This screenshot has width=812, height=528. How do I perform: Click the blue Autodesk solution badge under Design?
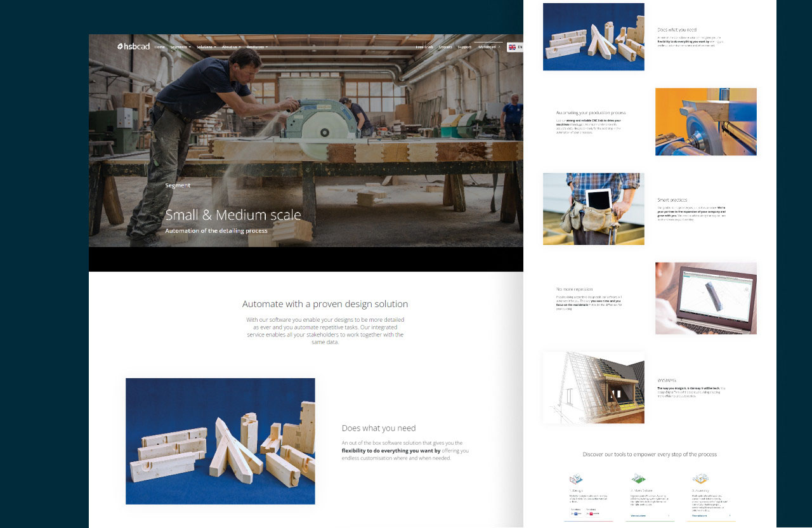click(x=576, y=513)
